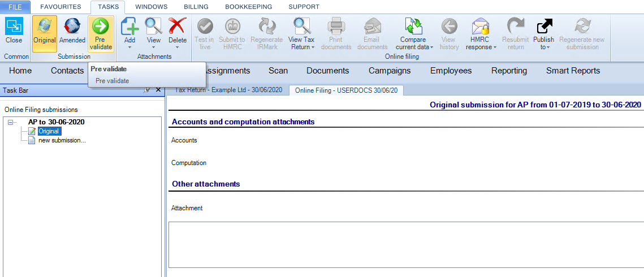Select Online Filing - USERDOCS 30/06/20 tab
The height and width of the screenshot is (277, 644).
point(346,90)
